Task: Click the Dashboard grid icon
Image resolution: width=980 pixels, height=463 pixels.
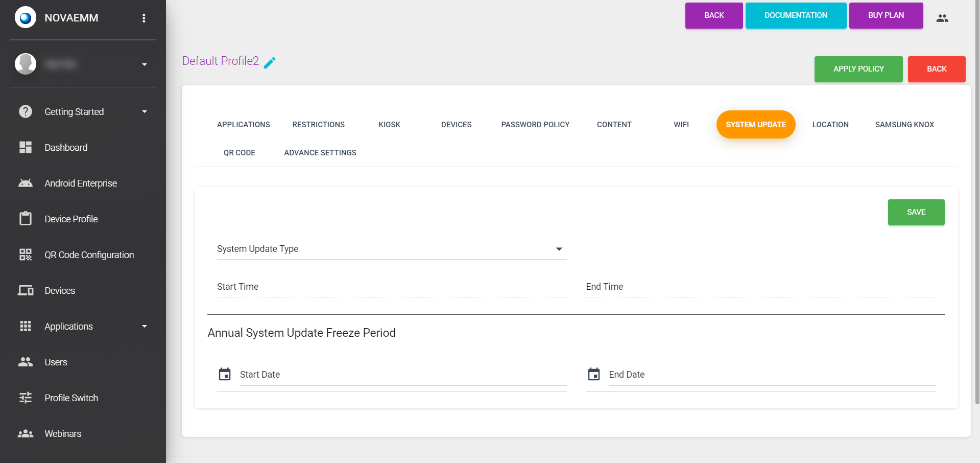Action: click(x=26, y=147)
